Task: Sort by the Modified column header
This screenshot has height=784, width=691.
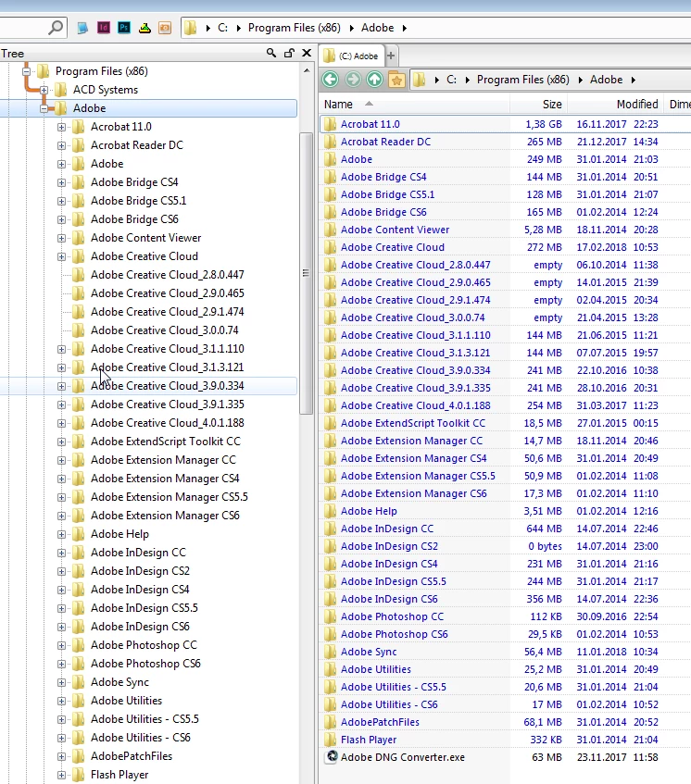Action: coord(615,104)
